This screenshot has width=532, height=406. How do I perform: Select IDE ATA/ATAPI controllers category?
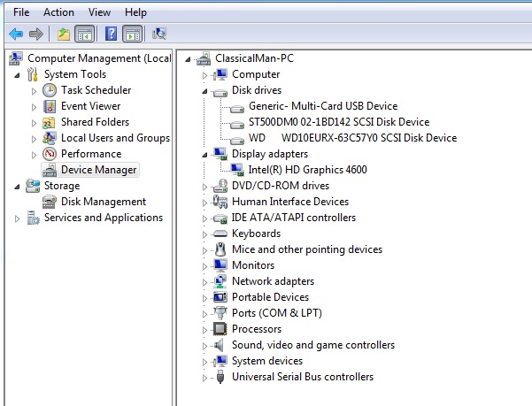[294, 218]
